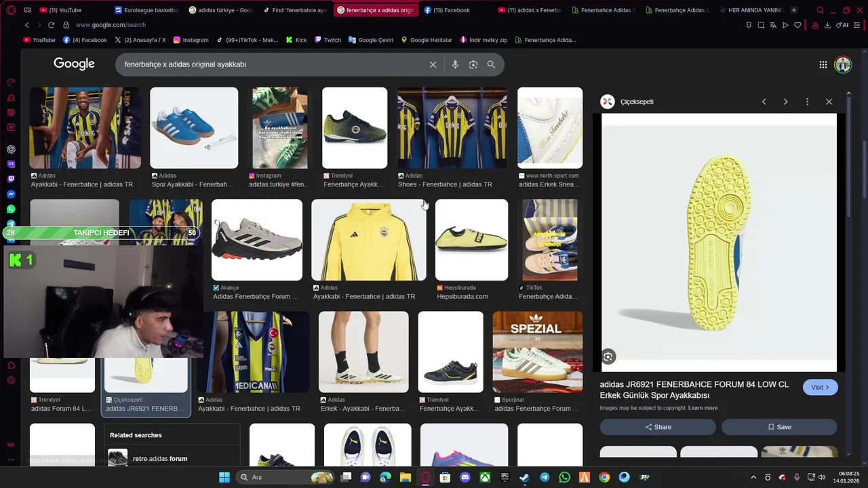The height and width of the screenshot is (488, 868).
Task: Open WhatsApp in the Opera sidebar
Action: click(11, 209)
